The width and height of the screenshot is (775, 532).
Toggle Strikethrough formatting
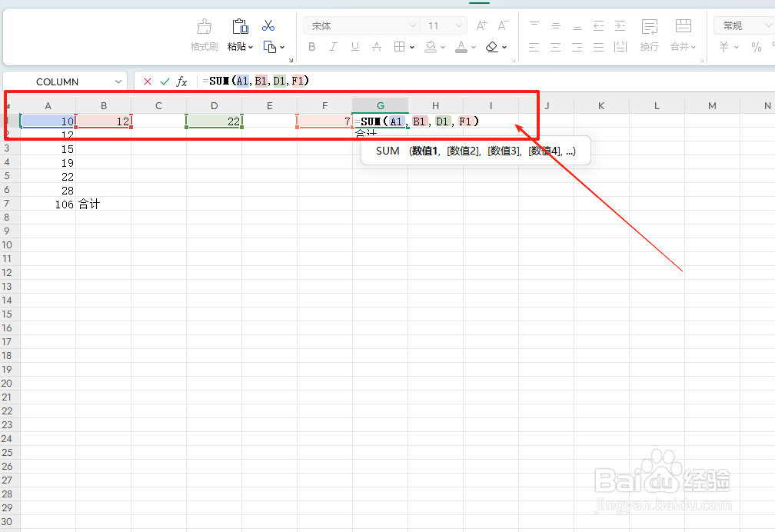point(377,47)
